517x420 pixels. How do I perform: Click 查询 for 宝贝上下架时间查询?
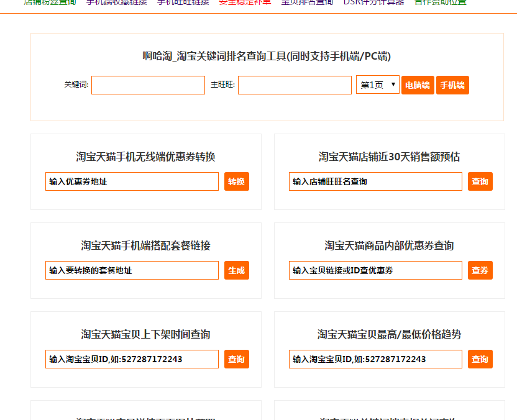(236, 359)
